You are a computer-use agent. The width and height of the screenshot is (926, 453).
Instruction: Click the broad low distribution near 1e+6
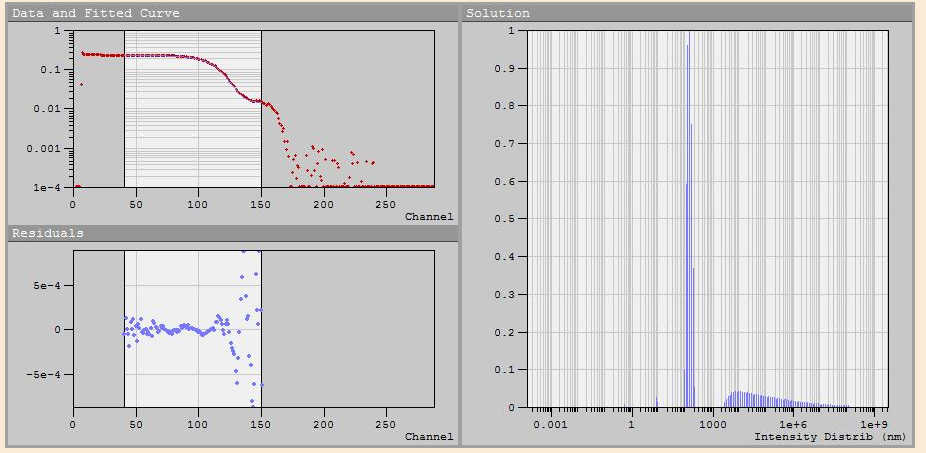[785, 400]
